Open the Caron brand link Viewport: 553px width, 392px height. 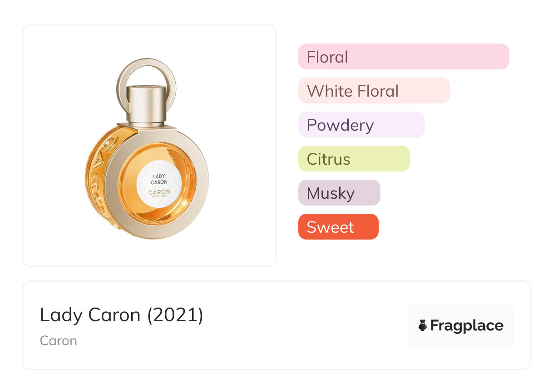(58, 341)
